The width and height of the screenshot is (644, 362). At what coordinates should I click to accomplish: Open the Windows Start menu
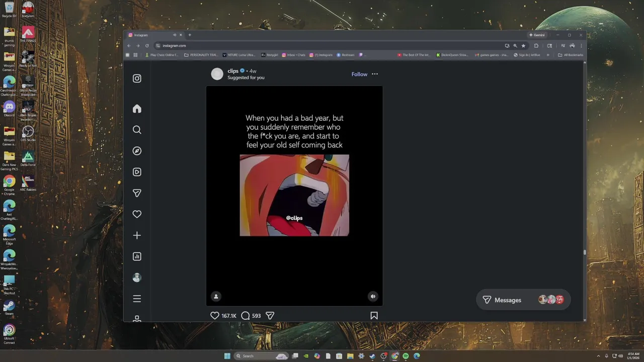pos(227,356)
